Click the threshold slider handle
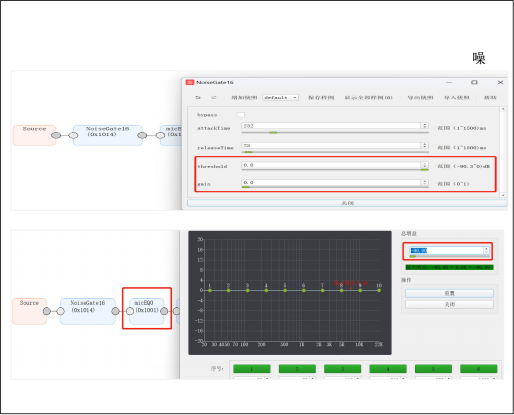514x415 pixels. click(425, 170)
